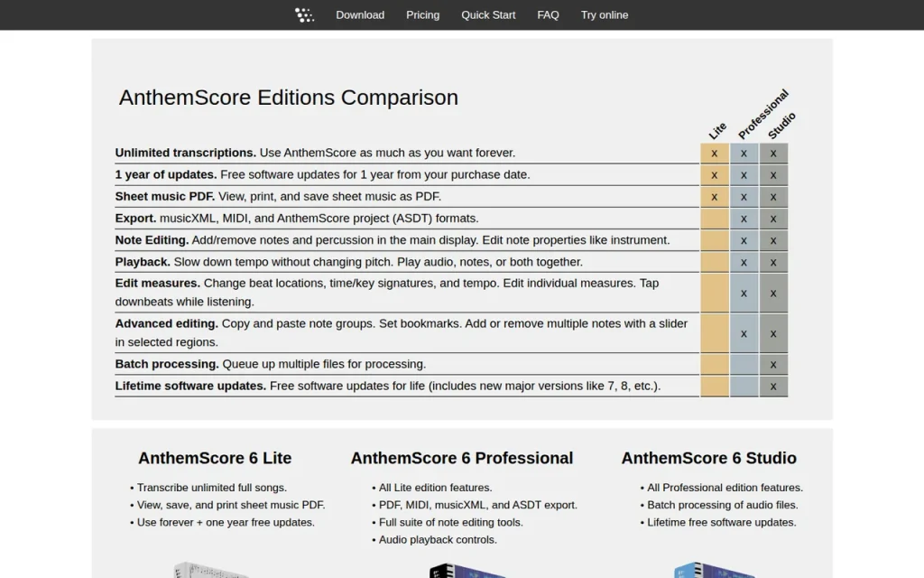Click 'Full suite of note editing tools.' bullet
Image resolution: width=924 pixels, height=578 pixels.
(451, 523)
